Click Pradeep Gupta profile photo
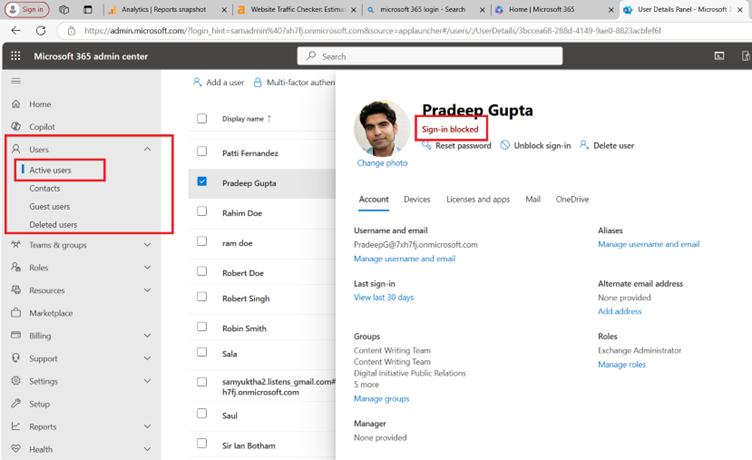752x460 pixels. click(382, 129)
